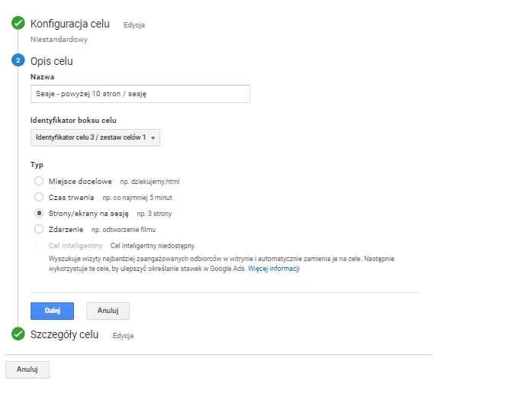
Task: Click the blue Dalej button
Action: (x=52, y=311)
